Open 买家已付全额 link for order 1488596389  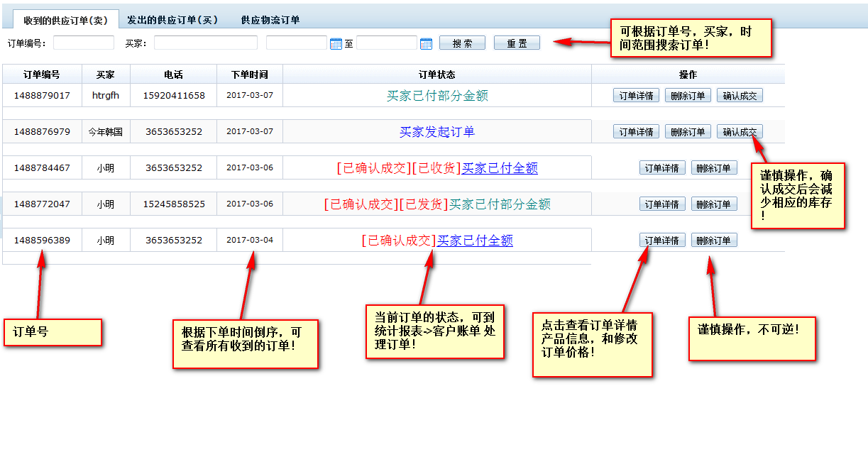pyautogui.click(x=475, y=241)
